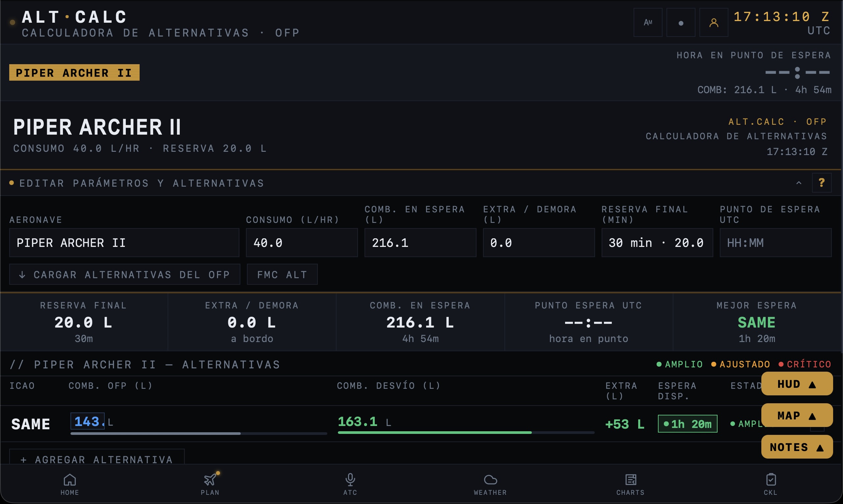Click the COMB. OFP (L) column header
Screen dimensions: 843x504
(111, 385)
